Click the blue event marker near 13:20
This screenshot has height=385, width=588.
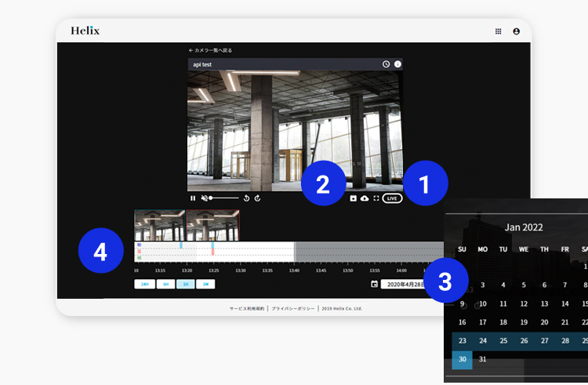point(181,245)
